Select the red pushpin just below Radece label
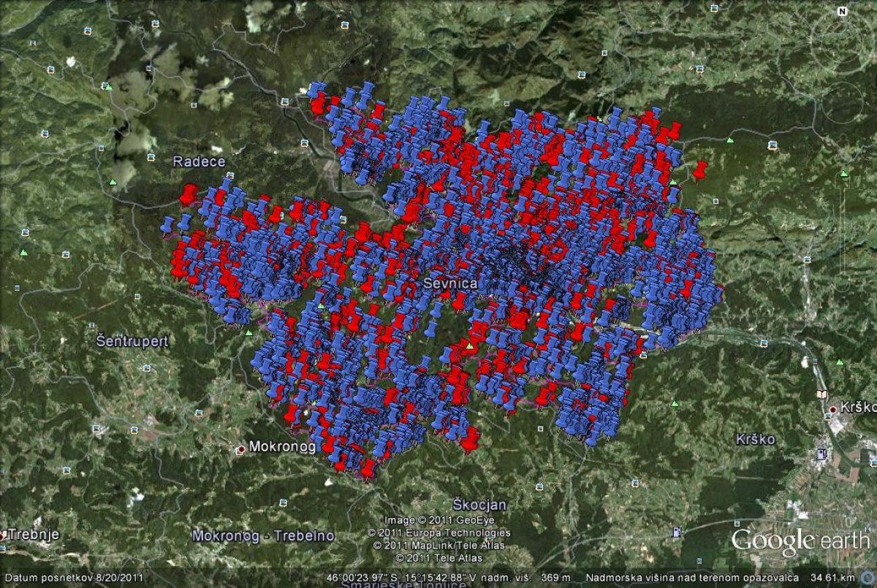 [189, 194]
